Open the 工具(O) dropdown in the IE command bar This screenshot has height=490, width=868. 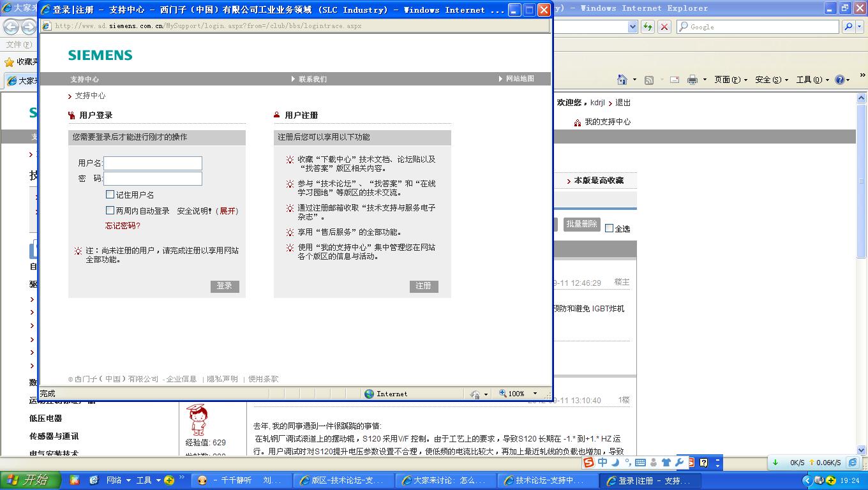[x=812, y=80]
